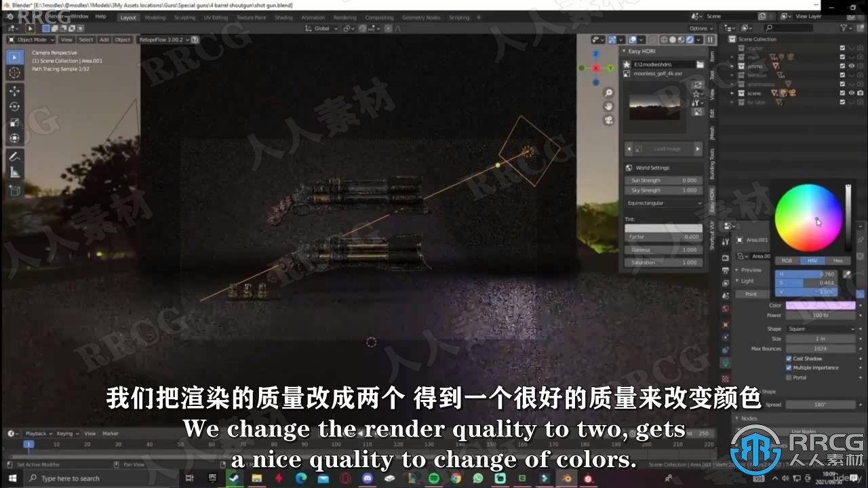Click the viewport zoom gizmo icon

(x=609, y=93)
